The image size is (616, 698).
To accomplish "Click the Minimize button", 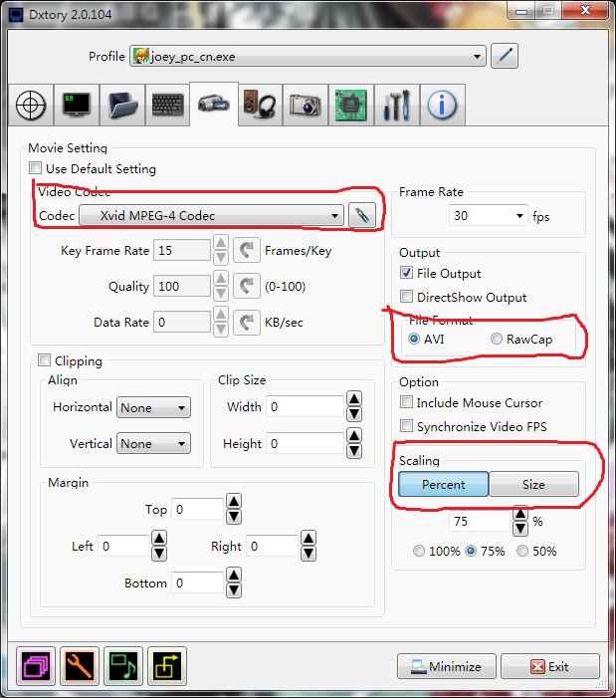I will tap(447, 666).
